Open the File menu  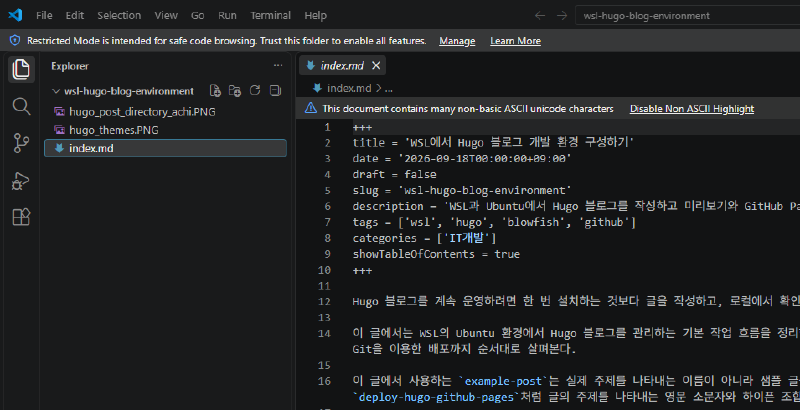[44, 15]
